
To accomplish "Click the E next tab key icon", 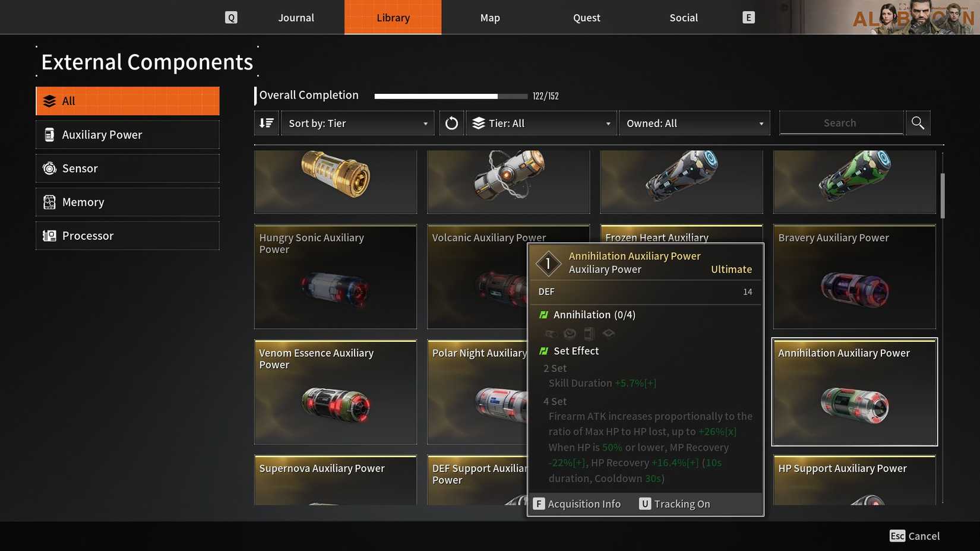I will coord(748,17).
